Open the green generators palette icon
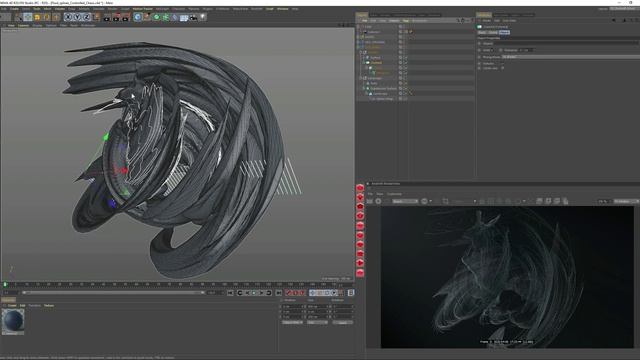Viewport: 640px width, 360px height. (x=156, y=17)
